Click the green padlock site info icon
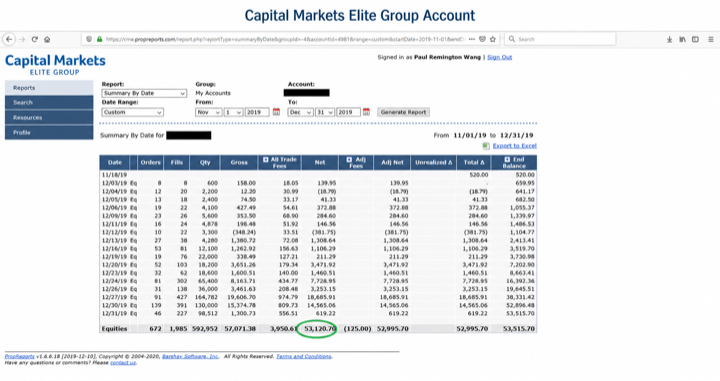This screenshot has height=381, width=720. (x=99, y=39)
